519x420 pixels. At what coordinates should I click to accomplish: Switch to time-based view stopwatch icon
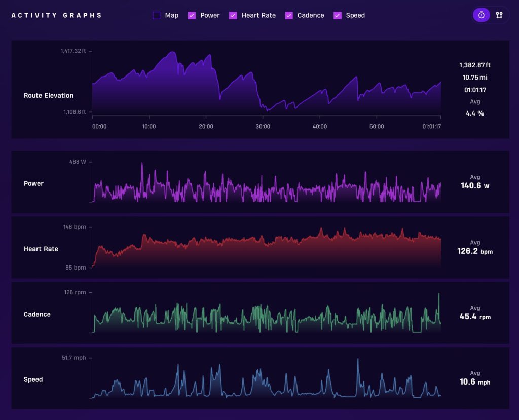481,15
